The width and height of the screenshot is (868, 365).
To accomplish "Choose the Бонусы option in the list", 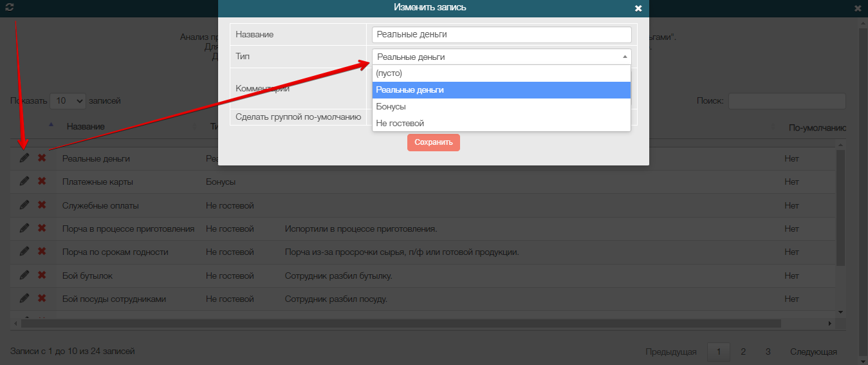I will (501, 107).
